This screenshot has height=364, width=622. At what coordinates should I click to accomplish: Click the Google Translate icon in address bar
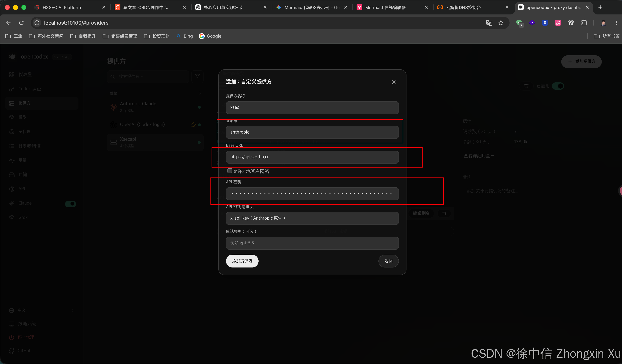click(x=489, y=23)
